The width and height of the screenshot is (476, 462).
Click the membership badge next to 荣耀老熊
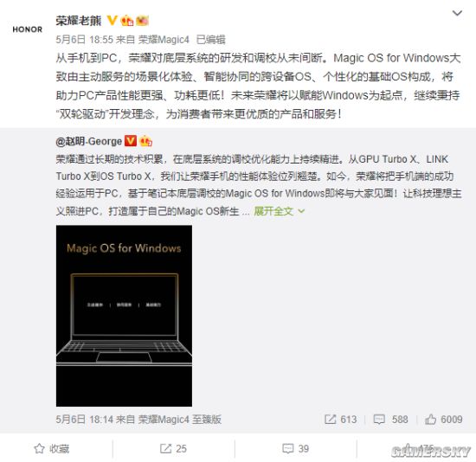point(127,21)
